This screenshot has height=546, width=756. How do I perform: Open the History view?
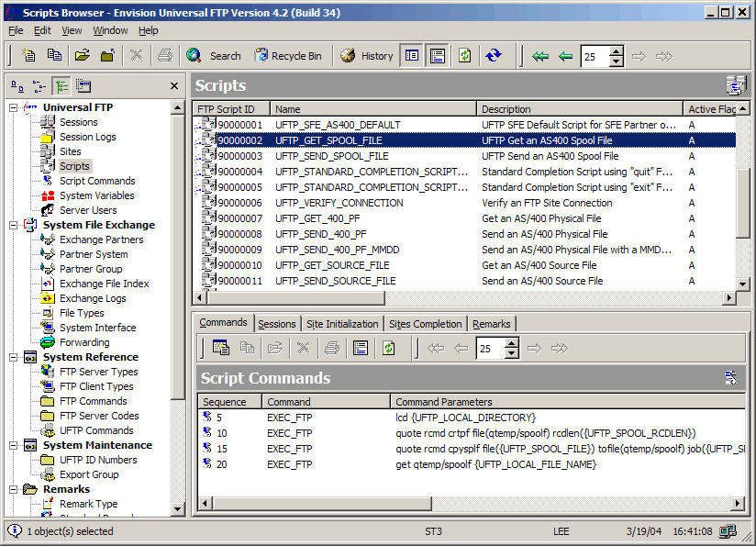coord(367,56)
